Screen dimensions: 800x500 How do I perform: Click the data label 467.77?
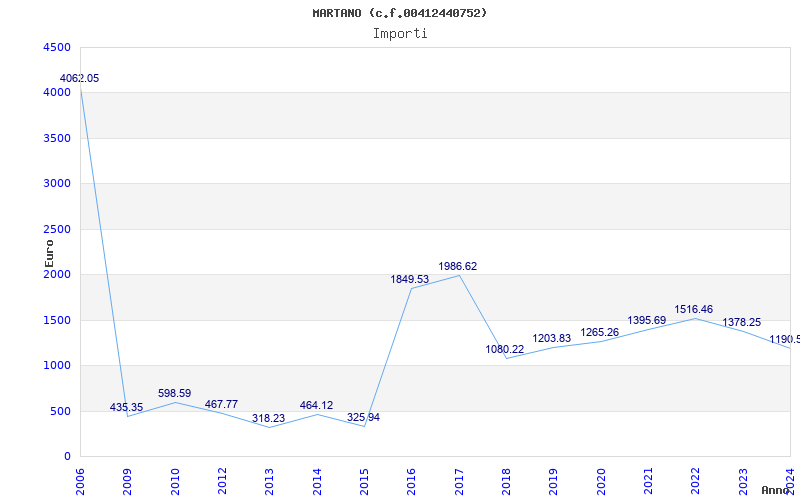[x=221, y=405]
